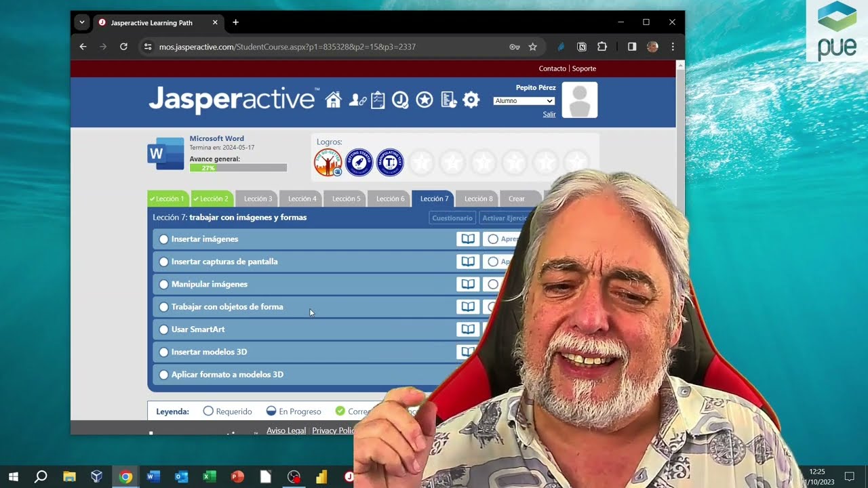
Task: Open book icon for Insertar imágenes
Action: pos(468,239)
